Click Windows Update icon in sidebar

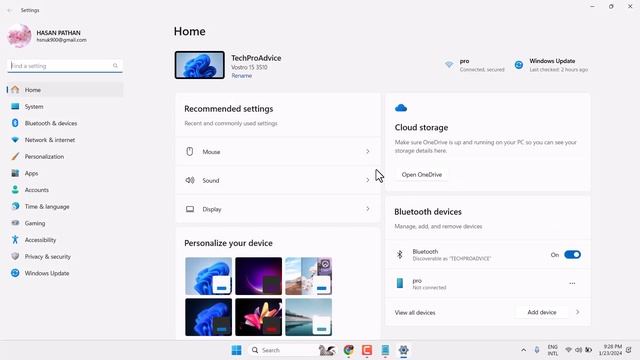pyautogui.click(x=15, y=273)
